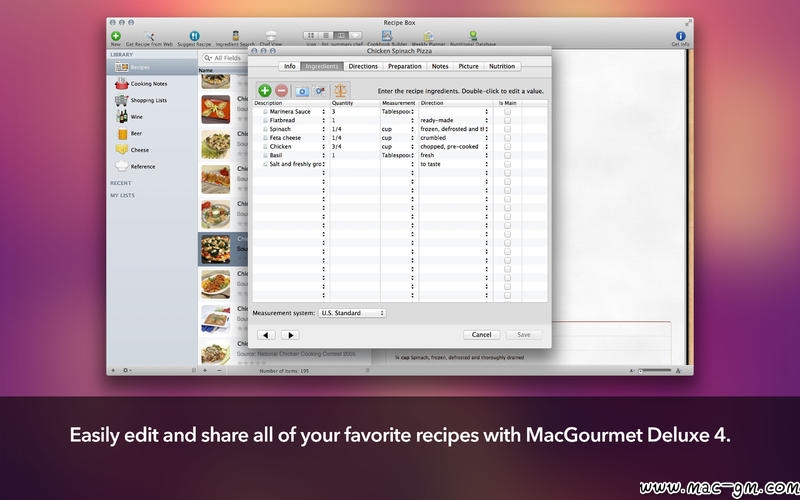Select Recipes in the Library sidebar
The image size is (800, 500).
tap(152, 67)
